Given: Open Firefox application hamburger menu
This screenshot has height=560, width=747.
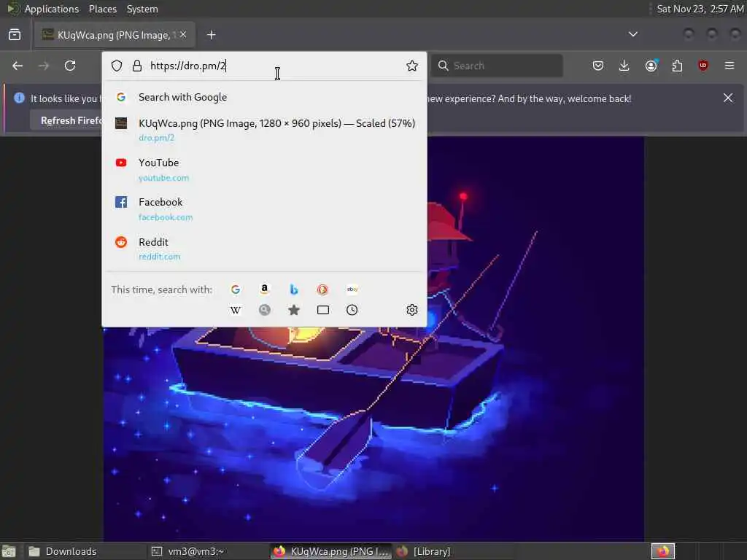Looking at the screenshot, I should pos(729,65).
